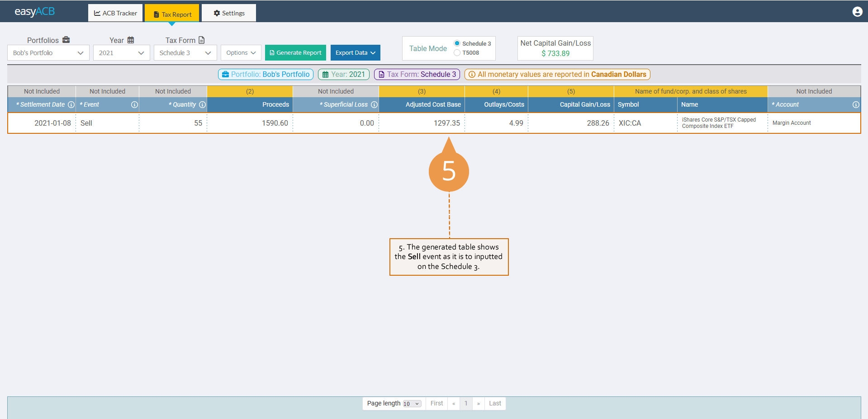Click the Generate Report button
Screen dimensions: 868x419
[295, 53]
